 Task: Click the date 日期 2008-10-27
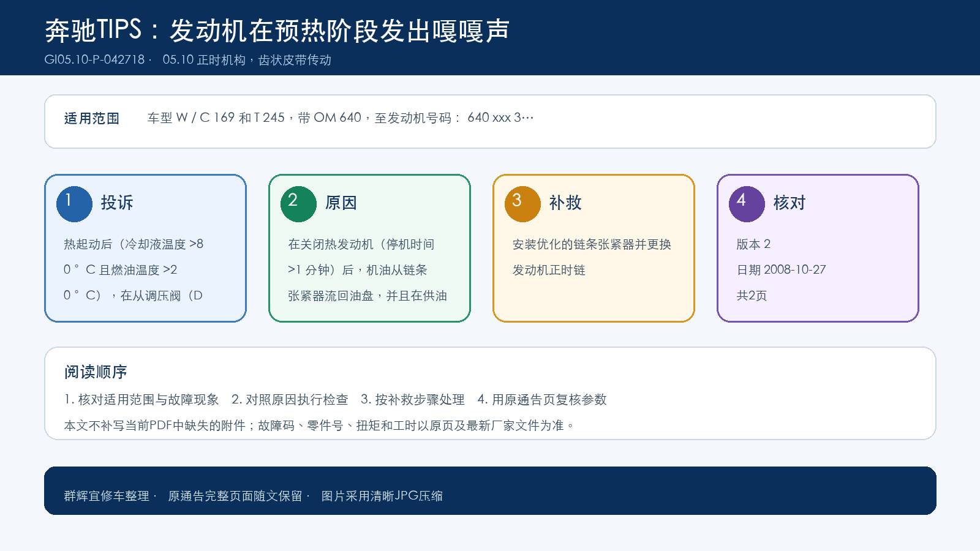click(x=781, y=270)
